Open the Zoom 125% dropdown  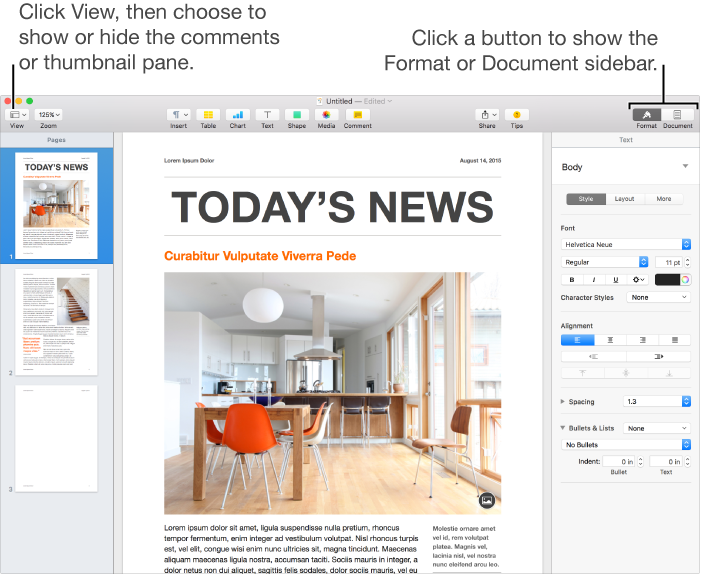point(48,115)
